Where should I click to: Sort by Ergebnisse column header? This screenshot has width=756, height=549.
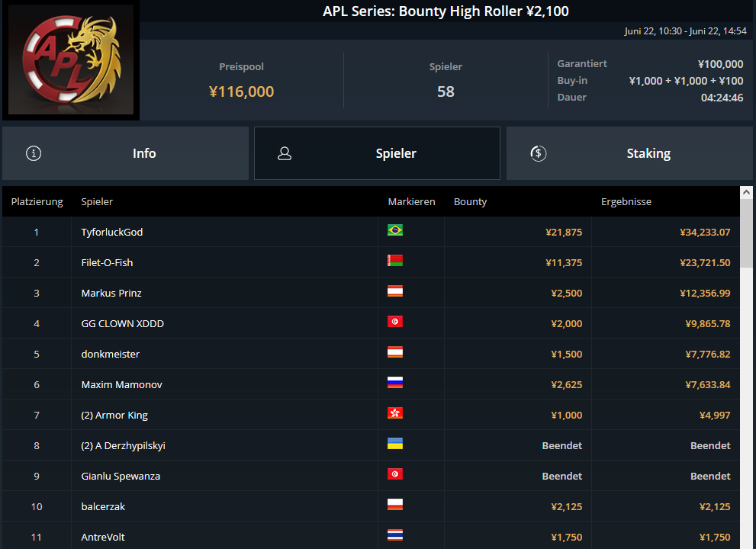point(626,201)
